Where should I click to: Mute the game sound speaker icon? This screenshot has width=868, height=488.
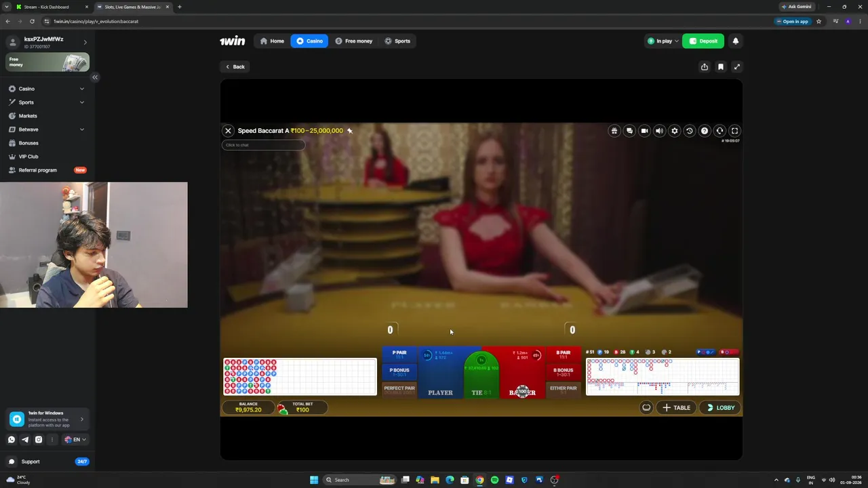coord(659,131)
